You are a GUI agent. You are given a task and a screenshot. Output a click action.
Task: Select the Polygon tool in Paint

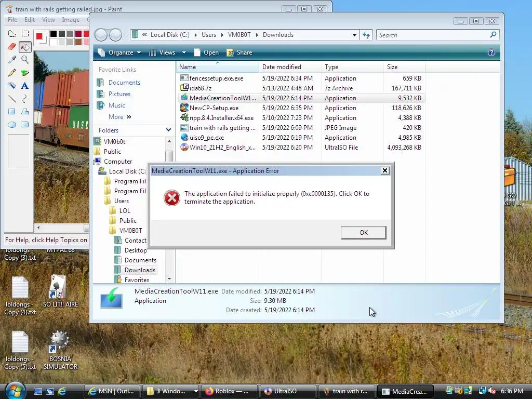(25, 112)
